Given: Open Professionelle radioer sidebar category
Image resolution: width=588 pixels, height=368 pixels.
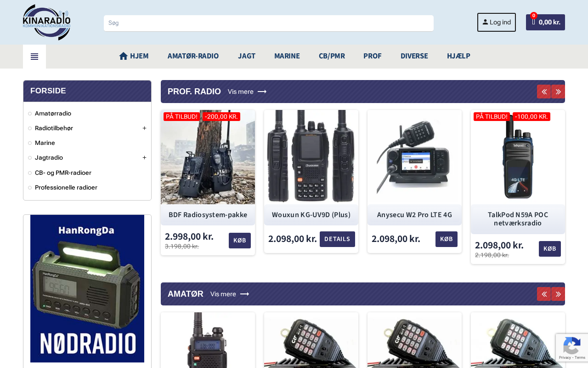Looking at the screenshot, I should (66, 187).
